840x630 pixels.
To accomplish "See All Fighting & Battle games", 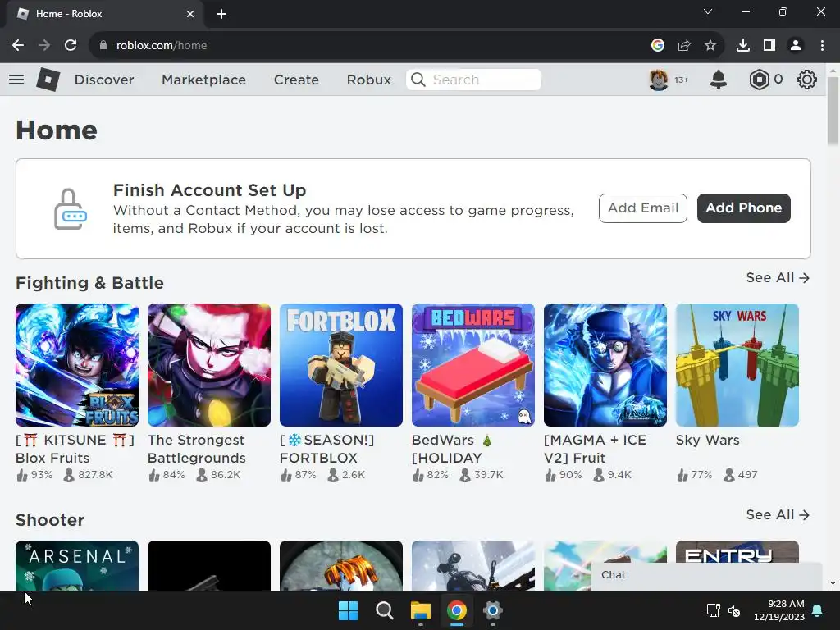I will coord(778,277).
